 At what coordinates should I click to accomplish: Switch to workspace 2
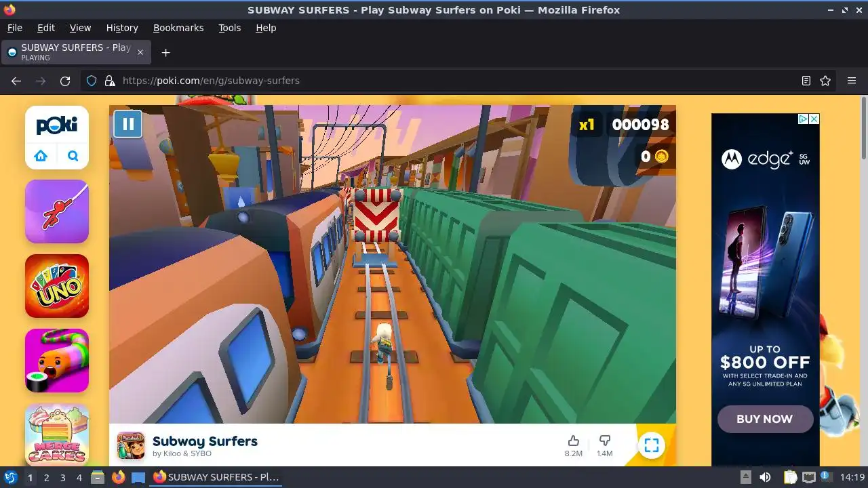point(46,477)
